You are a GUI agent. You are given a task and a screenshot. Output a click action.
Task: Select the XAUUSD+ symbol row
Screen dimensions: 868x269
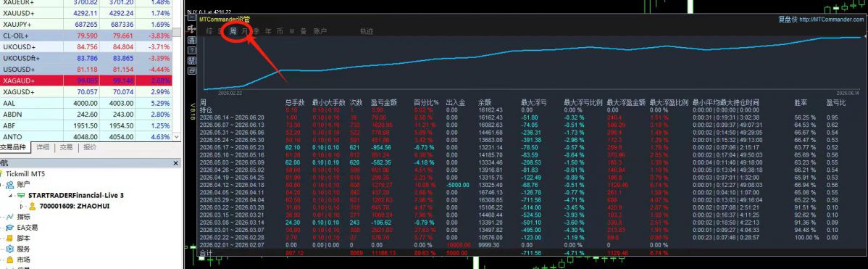click(85, 13)
